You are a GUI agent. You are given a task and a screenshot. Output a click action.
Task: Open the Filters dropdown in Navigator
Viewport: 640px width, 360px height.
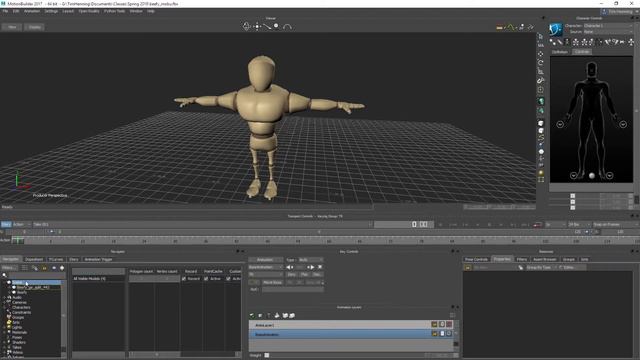(9, 268)
